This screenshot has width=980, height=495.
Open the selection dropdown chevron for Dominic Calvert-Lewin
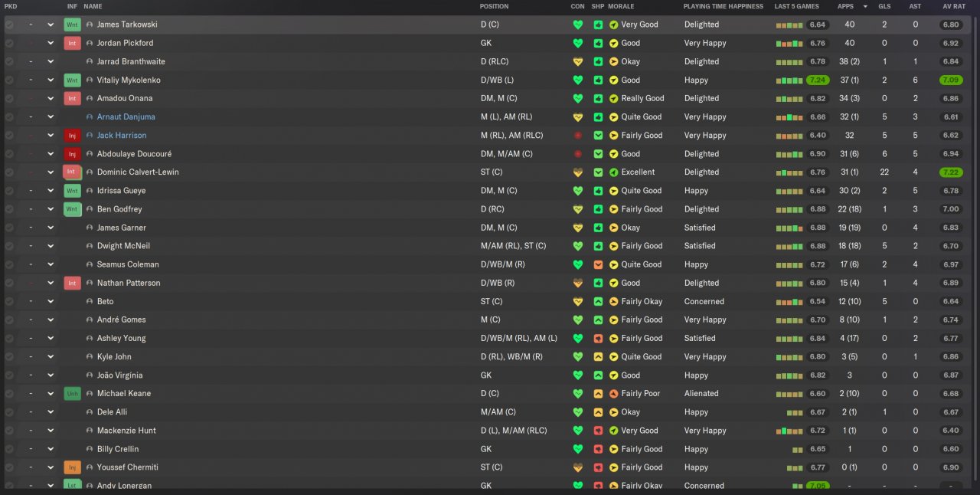pos(51,172)
